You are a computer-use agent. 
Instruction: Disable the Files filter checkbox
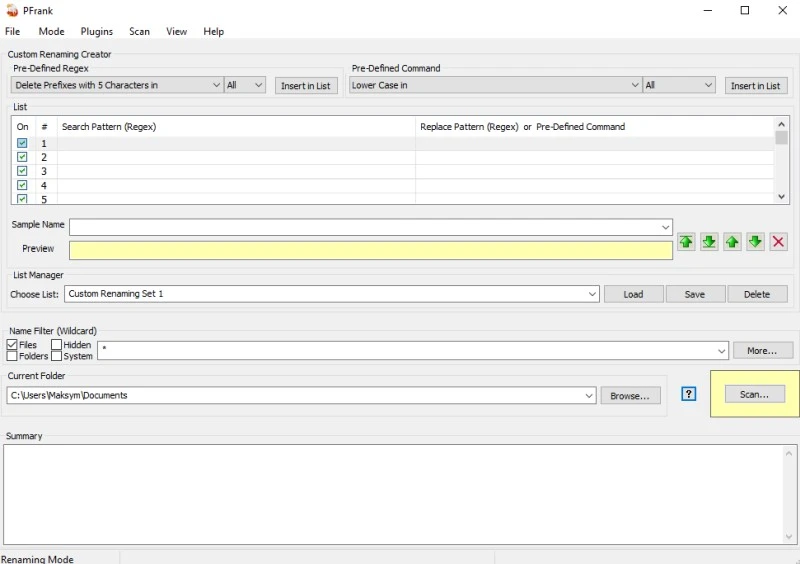point(12,345)
